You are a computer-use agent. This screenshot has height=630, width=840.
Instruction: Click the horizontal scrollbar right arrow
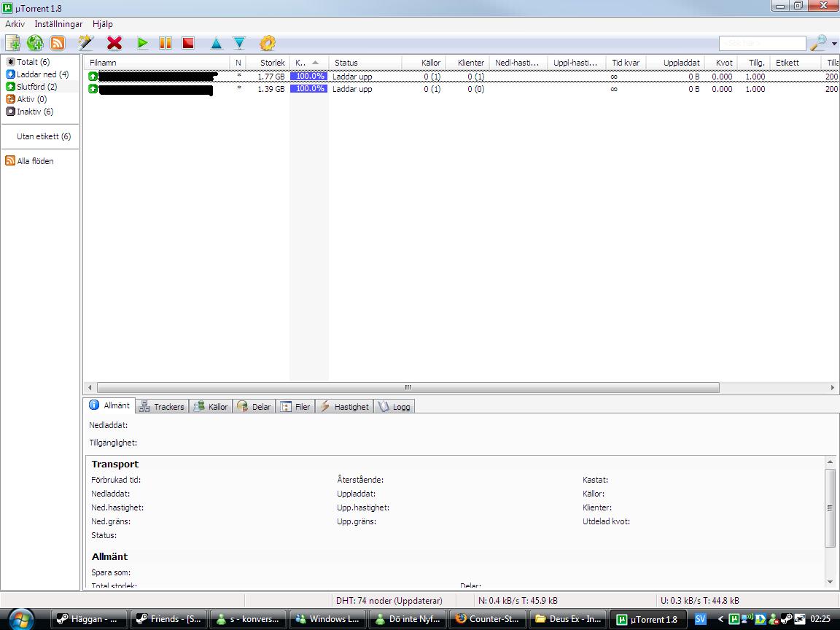(x=833, y=387)
